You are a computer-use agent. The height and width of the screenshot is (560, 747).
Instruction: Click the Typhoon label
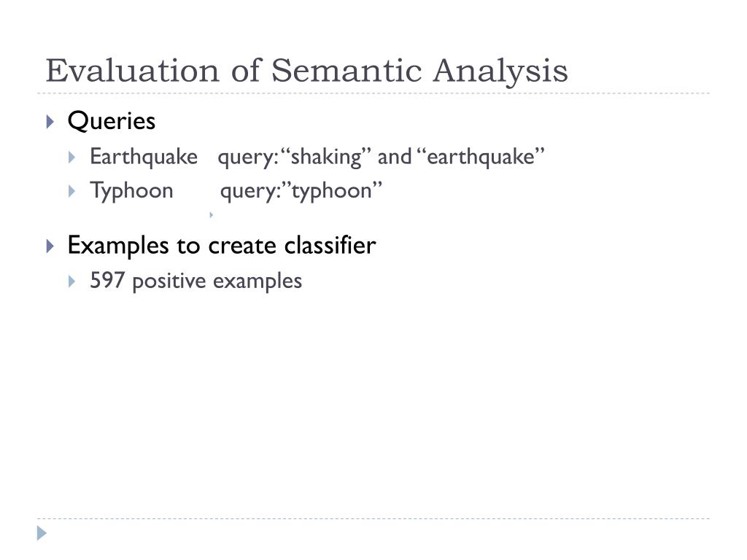point(131,191)
